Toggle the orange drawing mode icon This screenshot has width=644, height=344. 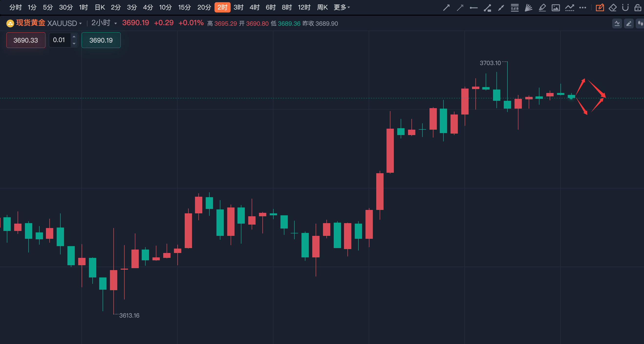(x=600, y=8)
